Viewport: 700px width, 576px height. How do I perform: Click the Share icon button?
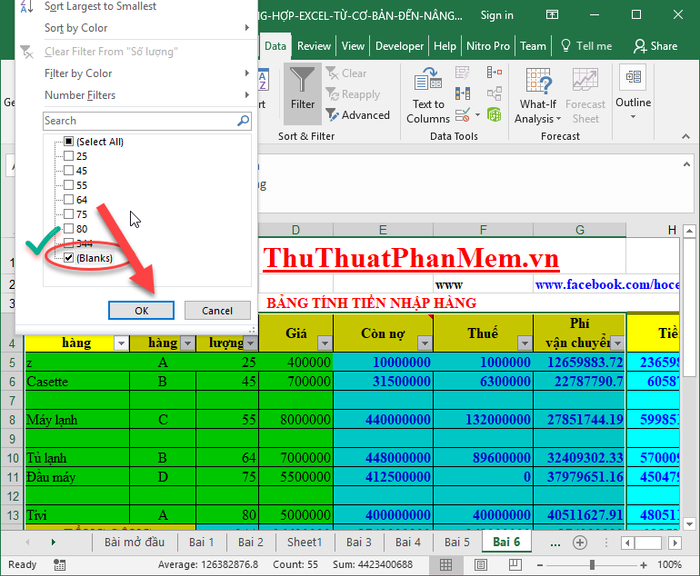pyautogui.click(x=656, y=46)
